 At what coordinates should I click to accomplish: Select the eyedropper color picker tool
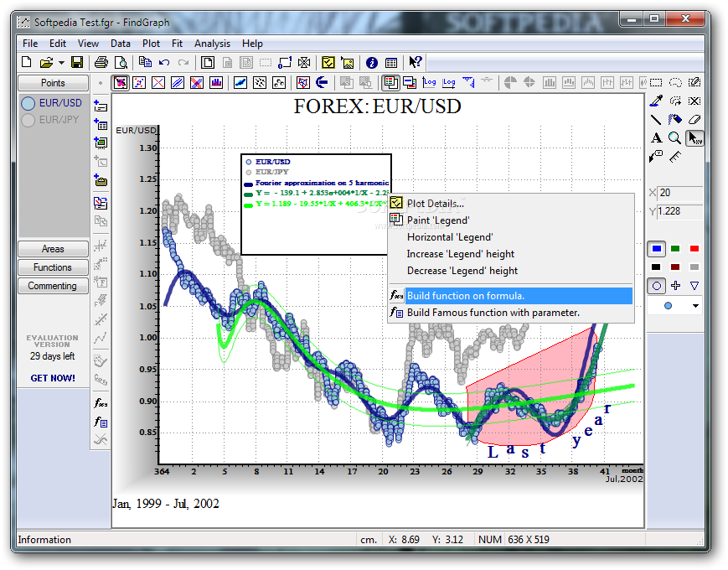tap(656, 101)
